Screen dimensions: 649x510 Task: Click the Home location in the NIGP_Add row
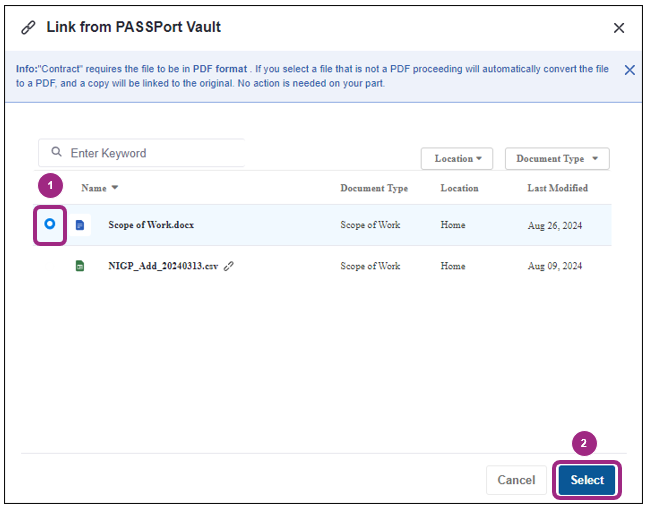tap(452, 266)
